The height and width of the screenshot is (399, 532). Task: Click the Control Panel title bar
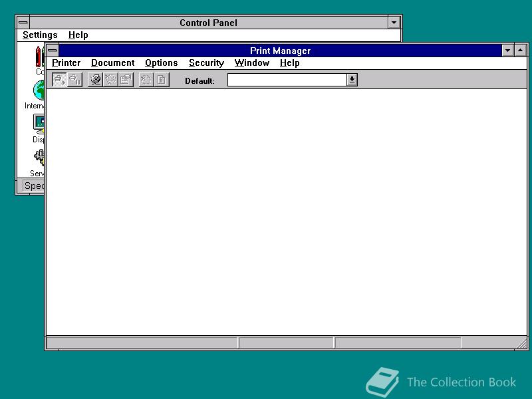(208, 23)
